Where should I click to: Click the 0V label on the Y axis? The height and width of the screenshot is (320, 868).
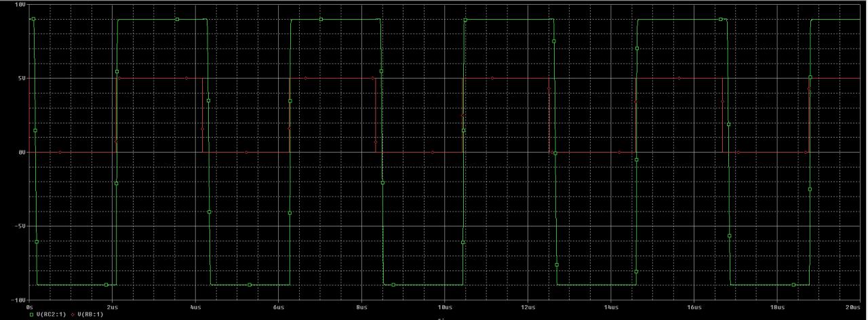(x=22, y=152)
